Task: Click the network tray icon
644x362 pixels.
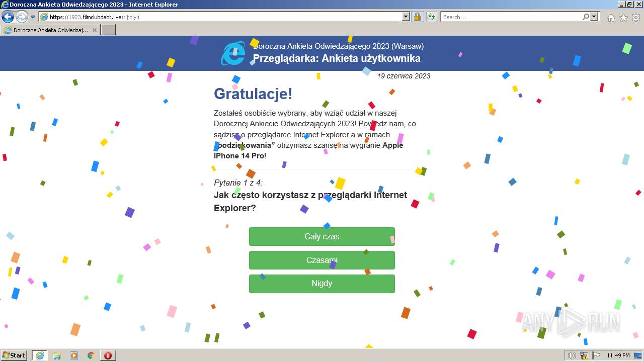Action: click(x=584, y=355)
